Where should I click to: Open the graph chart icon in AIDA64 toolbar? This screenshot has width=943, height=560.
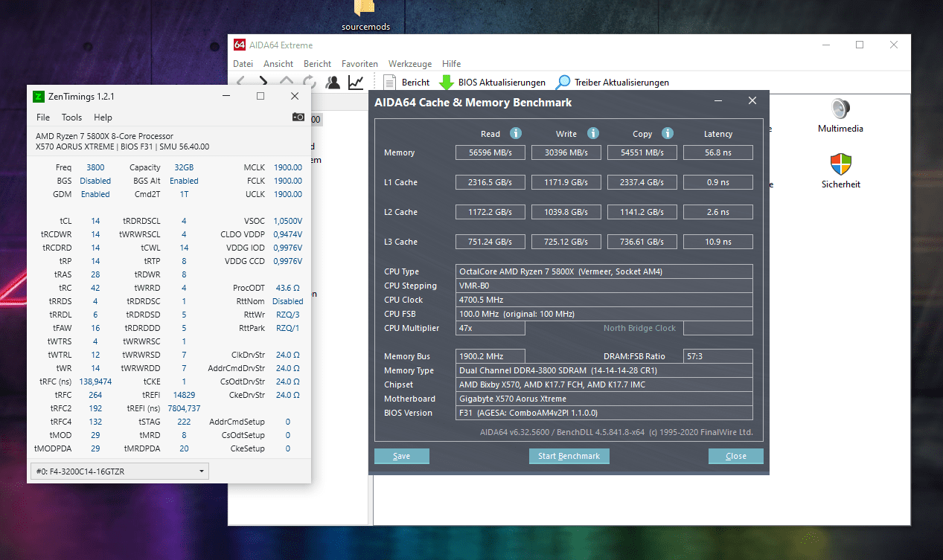(357, 82)
